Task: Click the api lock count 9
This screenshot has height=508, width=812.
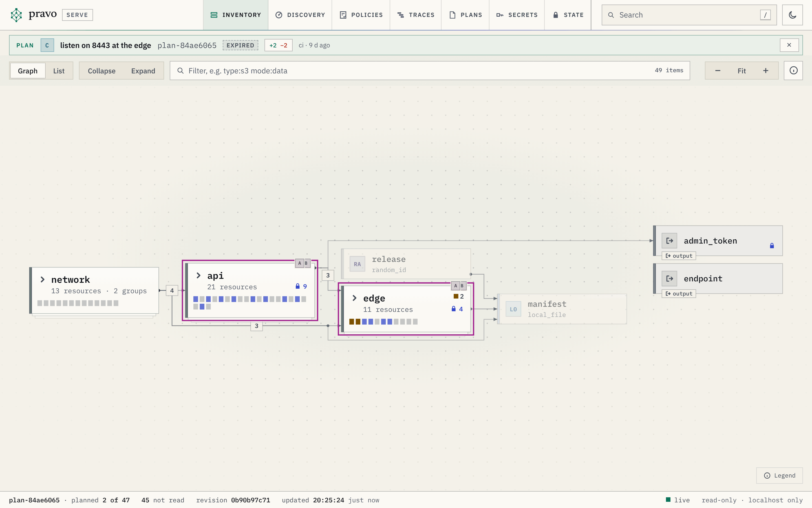Action: click(301, 286)
